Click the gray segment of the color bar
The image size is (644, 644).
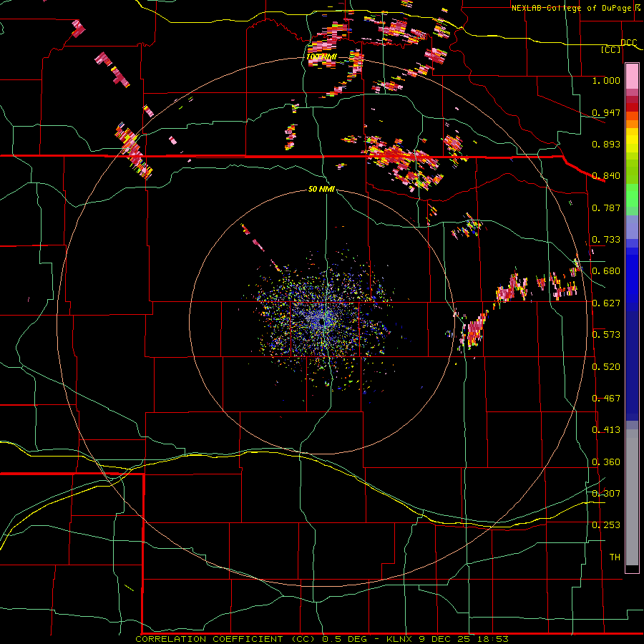[x=632, y=497]
